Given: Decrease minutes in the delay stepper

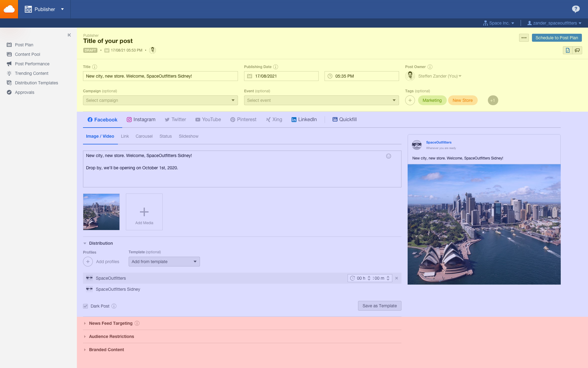Looking at the screenshot, I should click(x=388, y=280).
